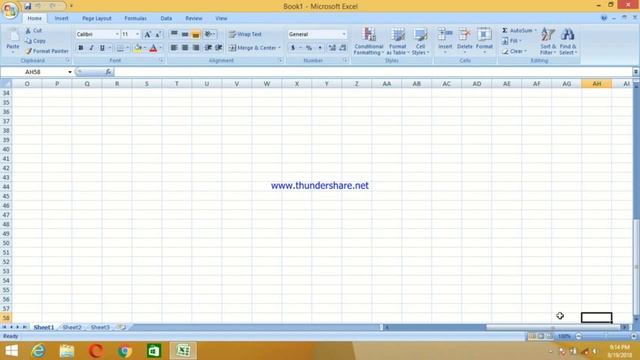
Task: Switch to the Insert tab
Action: (62, 18)
